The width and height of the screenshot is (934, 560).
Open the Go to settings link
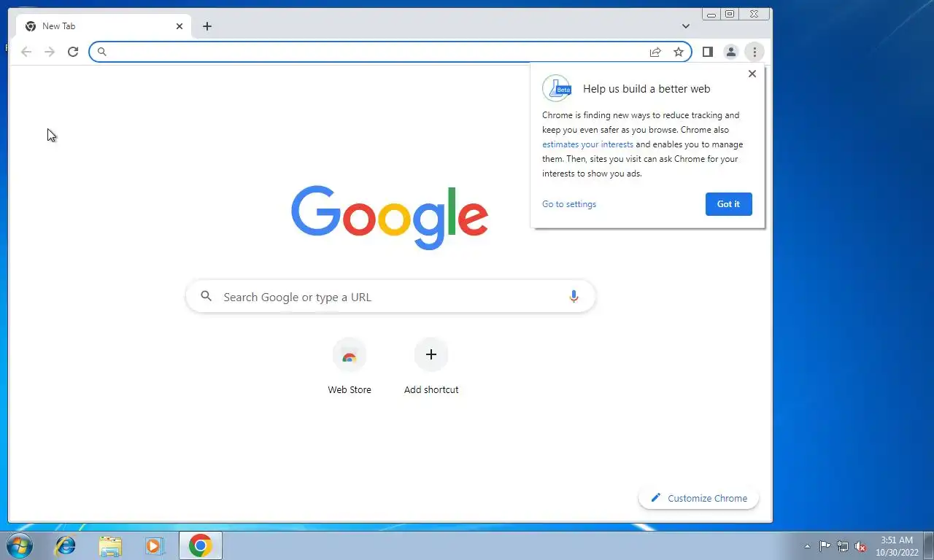point(569,204)
